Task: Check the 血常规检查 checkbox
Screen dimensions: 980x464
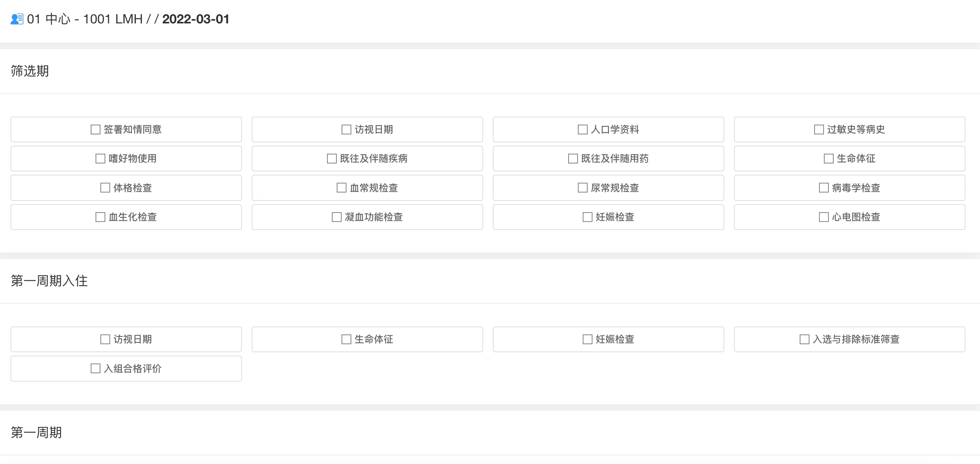Action: point(341,188)
